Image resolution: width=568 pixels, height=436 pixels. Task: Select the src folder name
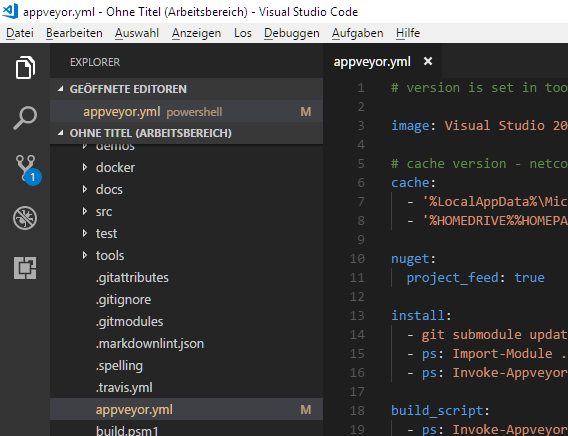pyautogui.click(x=104, y=212)
